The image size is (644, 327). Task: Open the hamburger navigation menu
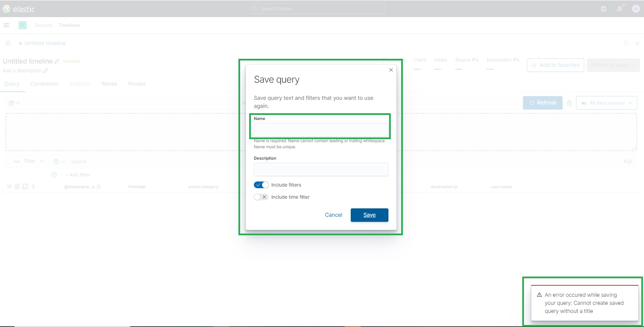click(6, 25)
